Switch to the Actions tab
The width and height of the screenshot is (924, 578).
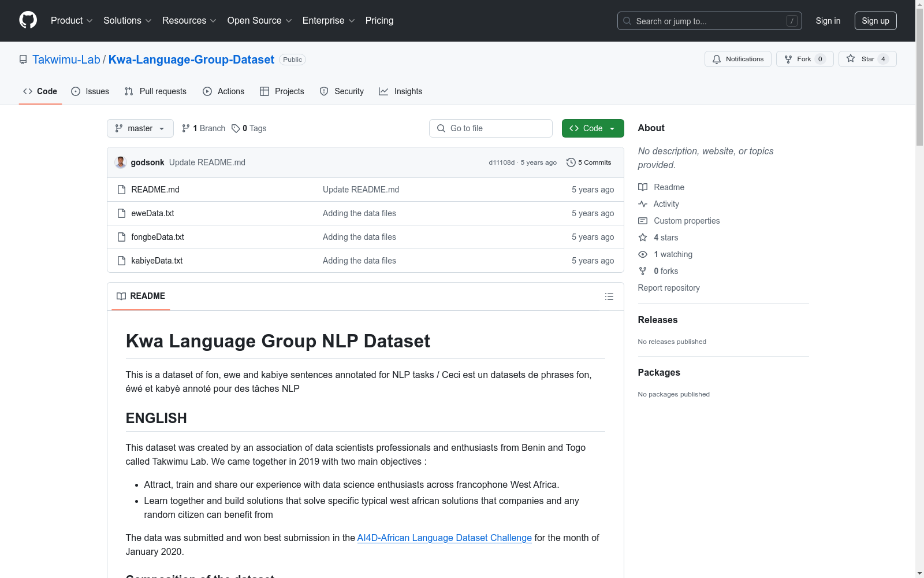[x=223, y=91]
